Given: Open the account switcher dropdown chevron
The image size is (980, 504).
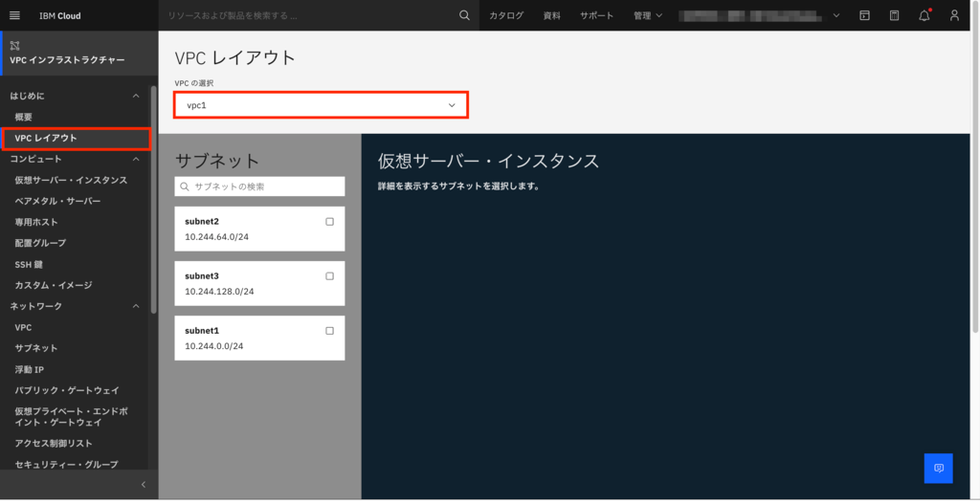Looking at the screenshot, I should coord(836,15).
